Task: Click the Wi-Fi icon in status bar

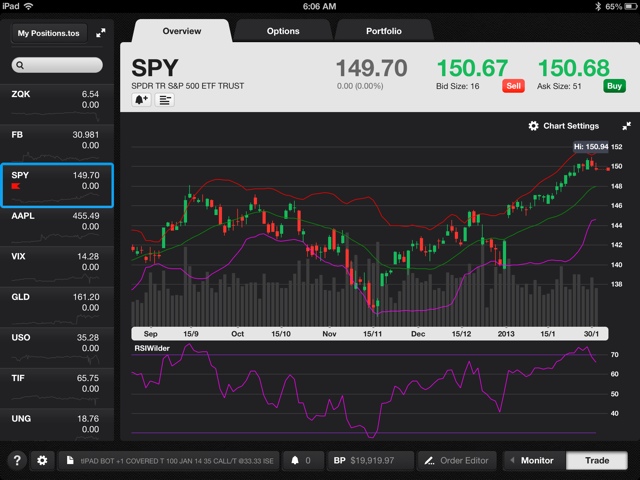Action: [x=28, y=6]
